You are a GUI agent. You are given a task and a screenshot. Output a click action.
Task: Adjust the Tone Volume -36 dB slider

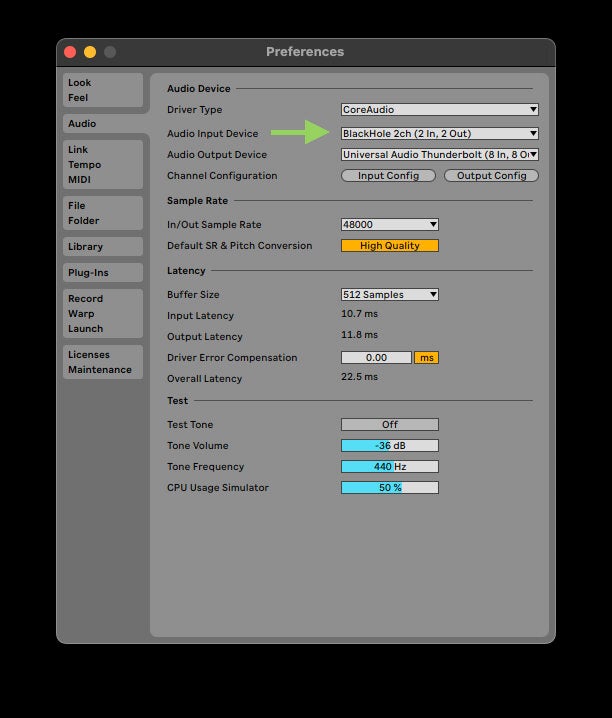pyautogui.click(x=390, y=446)
